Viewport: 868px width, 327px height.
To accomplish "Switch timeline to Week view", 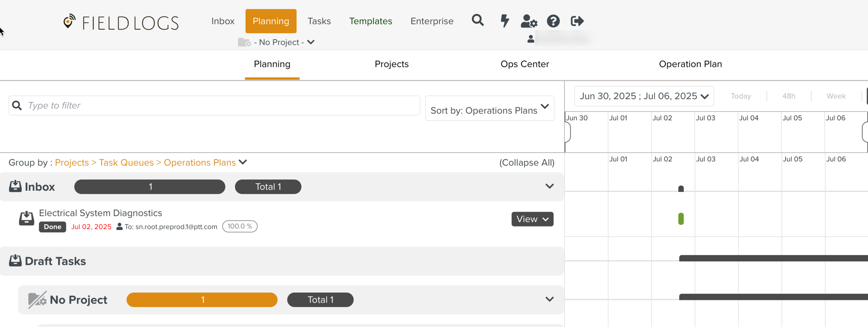I will [x=836, y=96].
